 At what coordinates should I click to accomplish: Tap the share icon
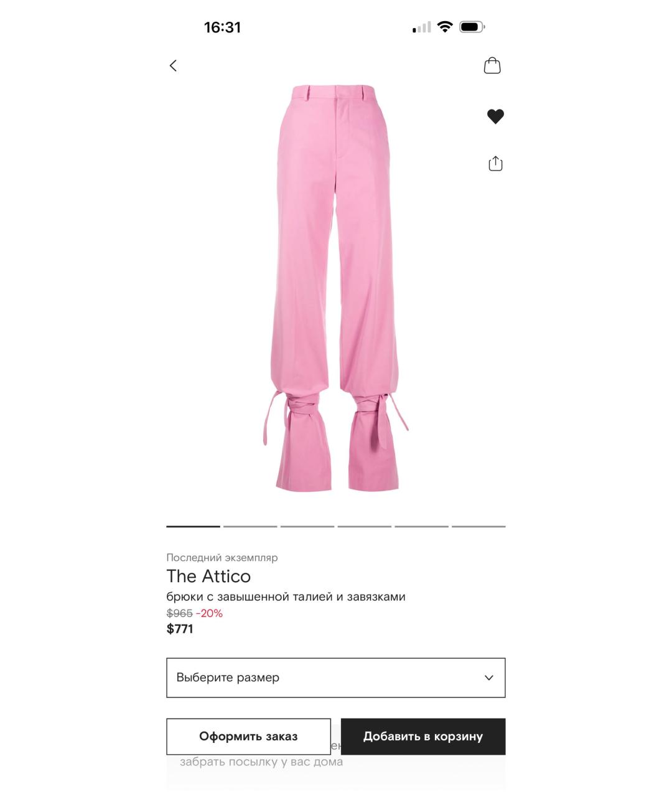pos(495,163)
